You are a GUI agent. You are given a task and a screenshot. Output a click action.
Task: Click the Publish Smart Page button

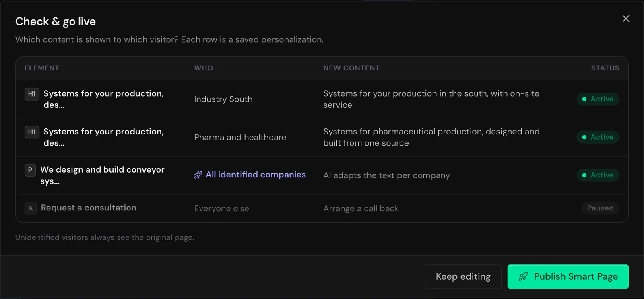568,276
